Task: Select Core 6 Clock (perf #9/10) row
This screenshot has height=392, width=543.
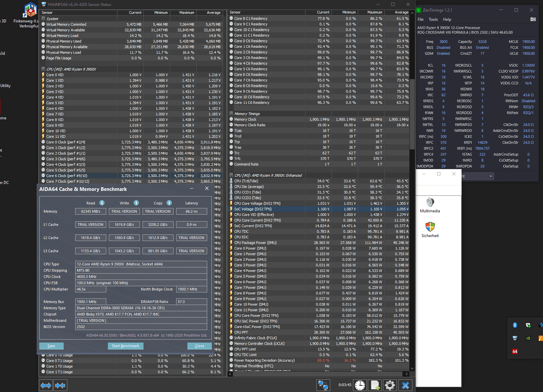Action: (x=131, y=176)
